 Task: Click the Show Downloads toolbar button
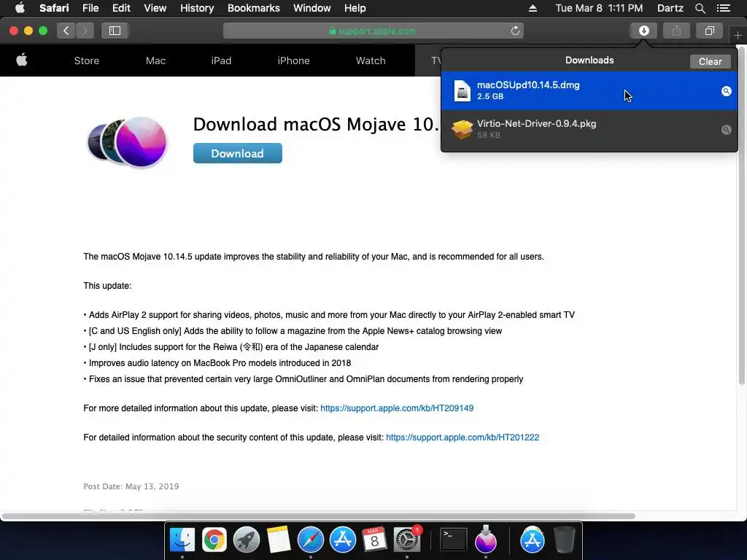point(643,31)
